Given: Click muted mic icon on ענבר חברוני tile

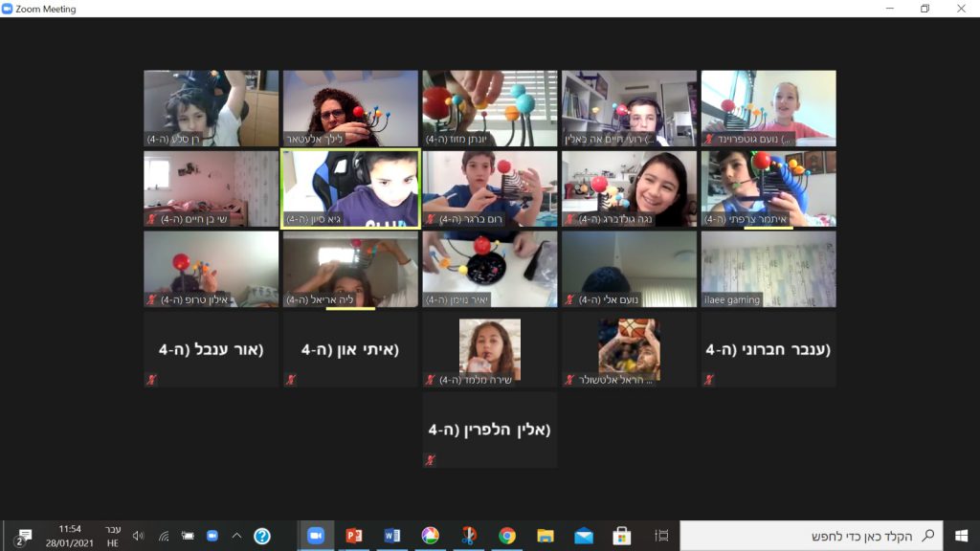Looking at the screenshot, I should [x=709, y=380].
